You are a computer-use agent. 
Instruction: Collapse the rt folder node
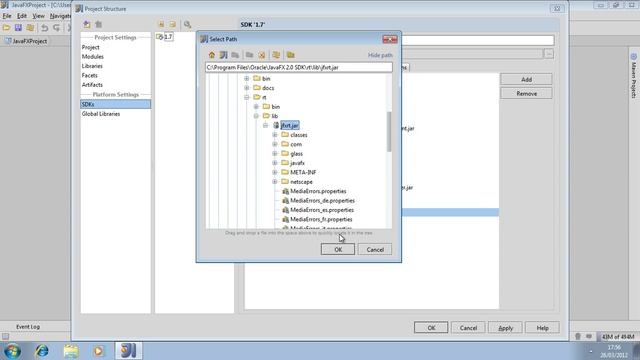point(247,97)
